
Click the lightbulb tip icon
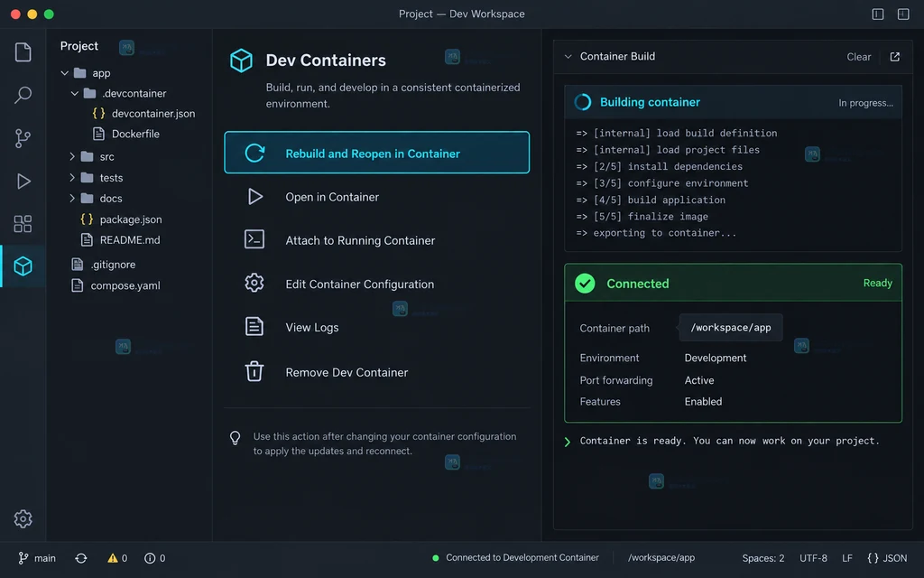click(236, 438)
